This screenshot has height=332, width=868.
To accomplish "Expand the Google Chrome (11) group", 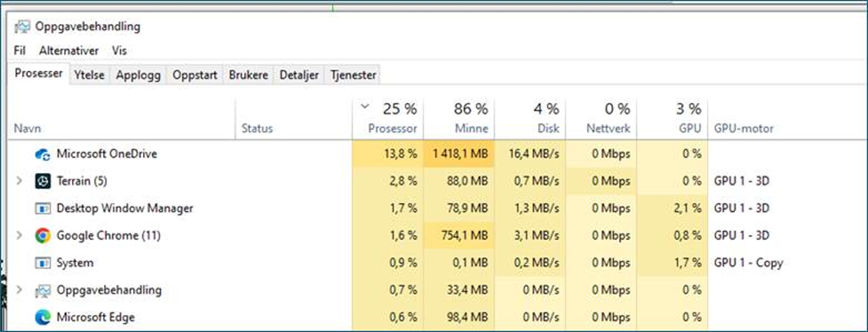I will [x=20, y=235].
